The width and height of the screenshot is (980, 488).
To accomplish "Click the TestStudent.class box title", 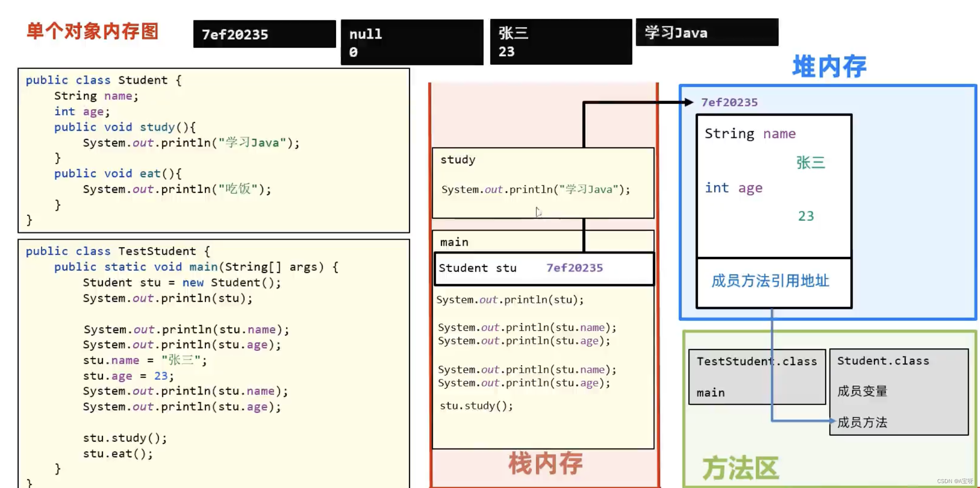I will [x=757, y=361].
